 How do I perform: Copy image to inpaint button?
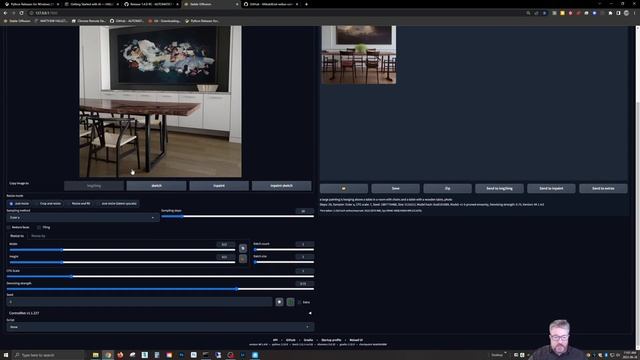point(219,186)
